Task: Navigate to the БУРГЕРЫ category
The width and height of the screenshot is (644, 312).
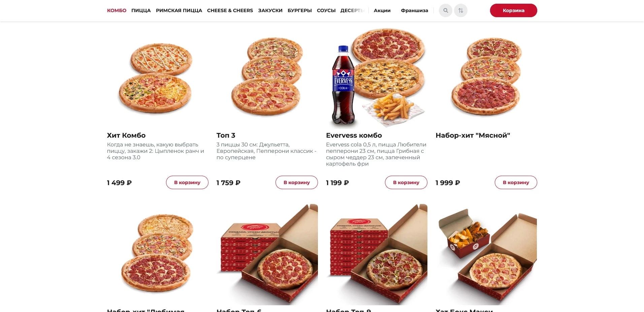Action: 299,10
